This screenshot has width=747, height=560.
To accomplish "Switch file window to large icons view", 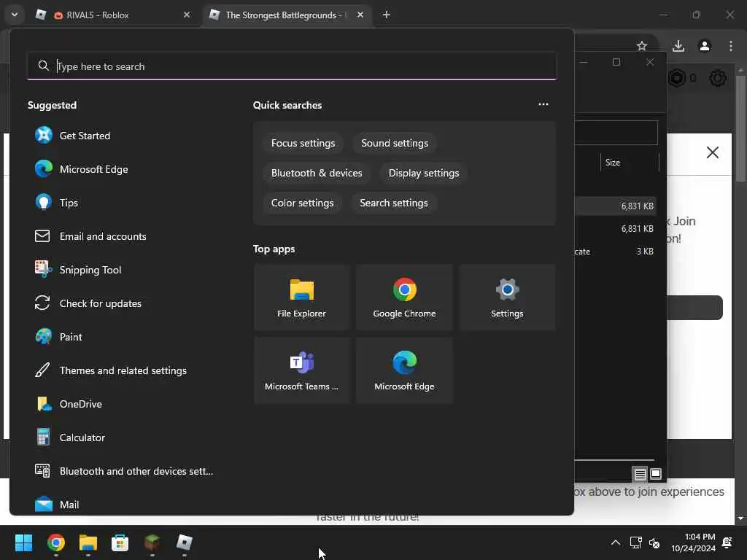I will point(656,474).
